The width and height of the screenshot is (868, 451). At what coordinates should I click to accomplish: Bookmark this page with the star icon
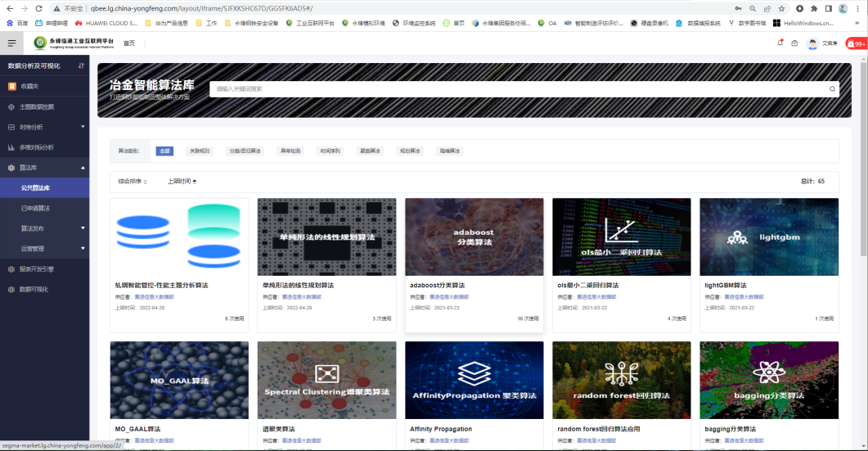(781, 8)
